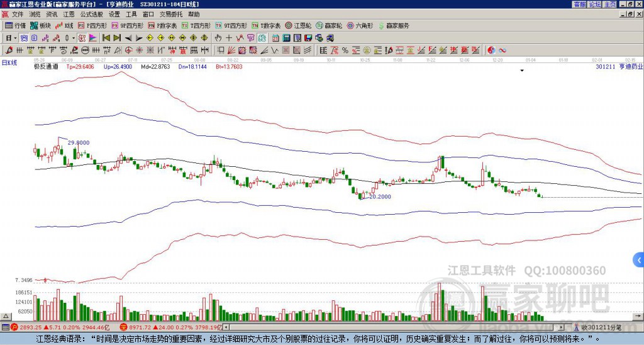Click the 日K线 label on chart
The height and width of the screenshot is (345, 644).
coord(9,62)
